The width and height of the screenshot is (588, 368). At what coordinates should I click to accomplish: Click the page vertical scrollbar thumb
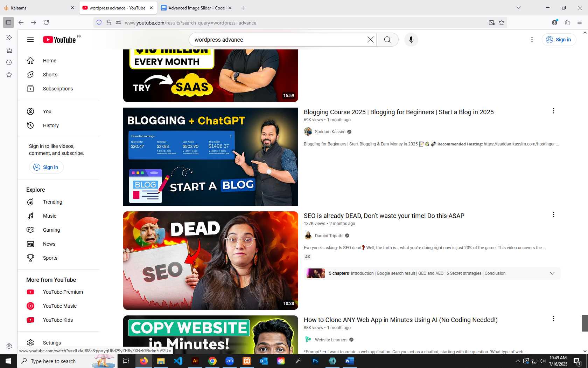585,323
